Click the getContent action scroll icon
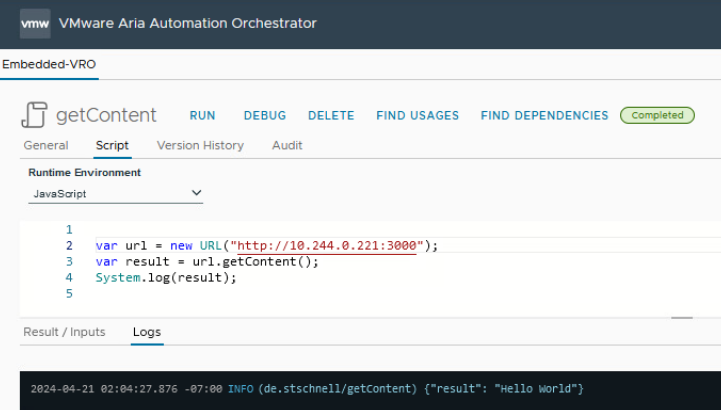Screen dimensions: 721x410 (x=34, y=115)
